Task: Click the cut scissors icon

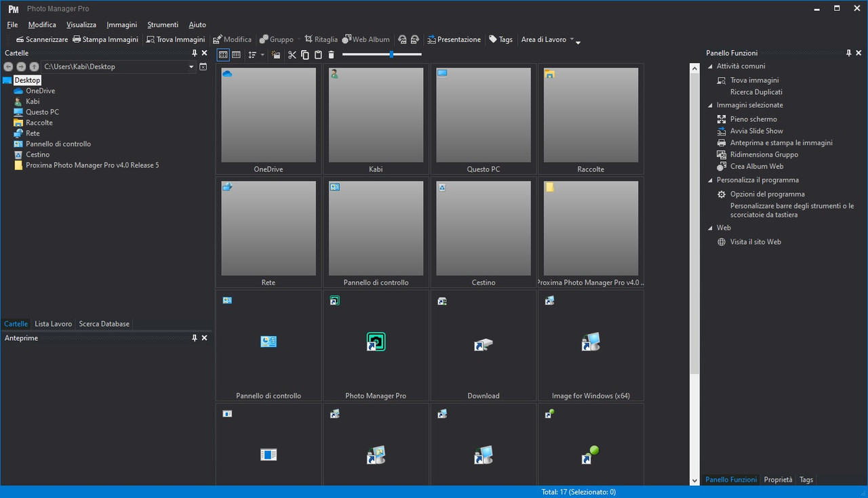Action: [x=292, y=55]
